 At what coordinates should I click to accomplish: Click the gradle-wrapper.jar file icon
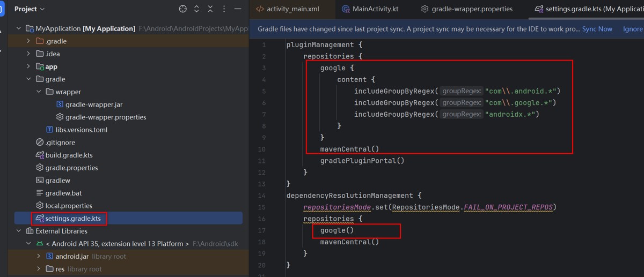click(60, 104)
